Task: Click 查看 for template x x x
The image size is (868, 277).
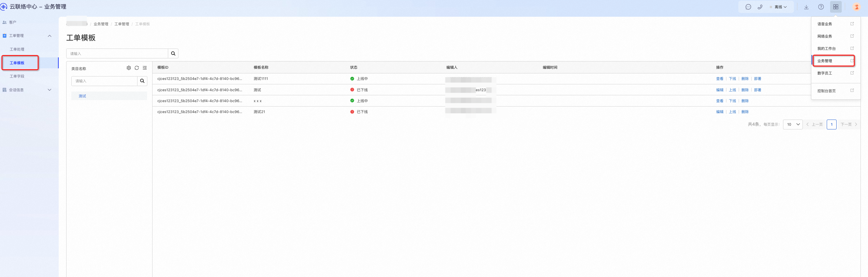Action: click(720, 101)
